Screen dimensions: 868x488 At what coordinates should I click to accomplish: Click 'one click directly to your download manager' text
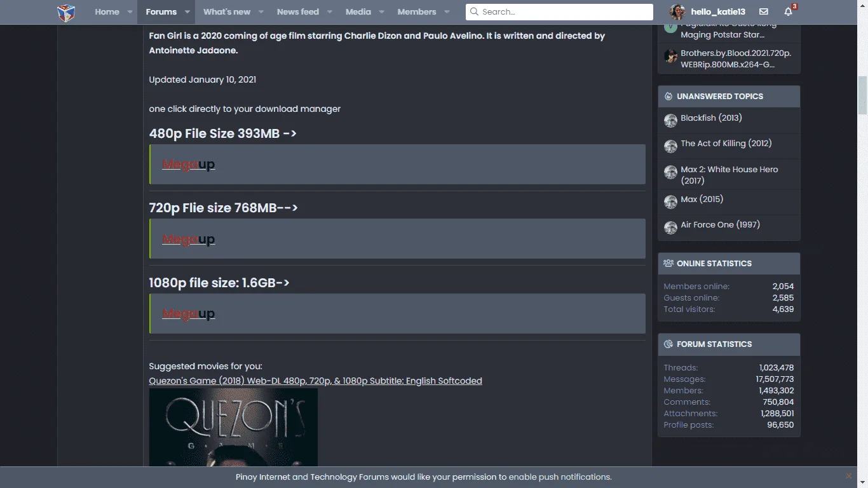245,109
